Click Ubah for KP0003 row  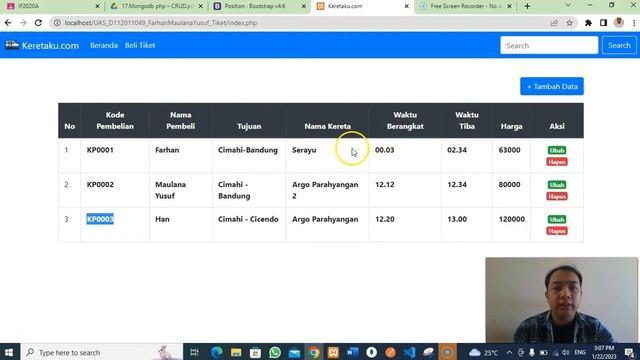(x=557, y=220)
